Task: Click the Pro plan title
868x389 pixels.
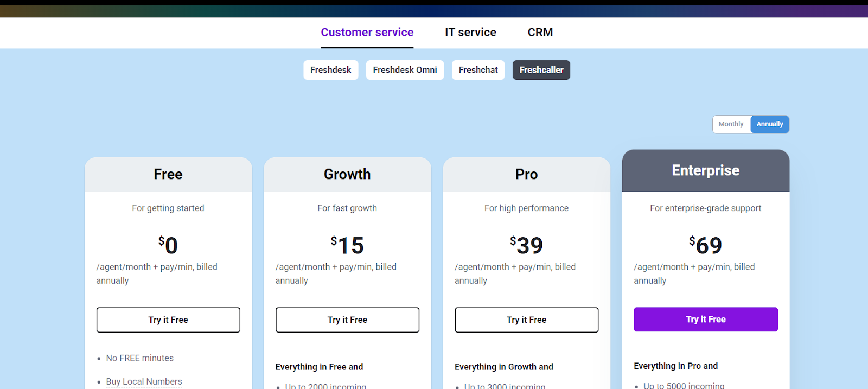Action: [x=526, y=174]
